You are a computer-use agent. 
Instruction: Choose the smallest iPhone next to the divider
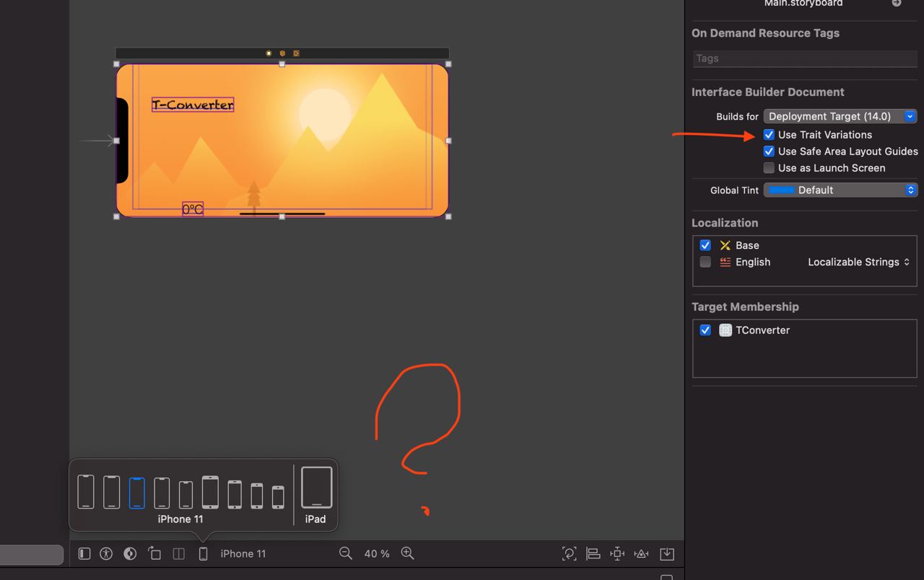pyautogui.click(x=278, y=498)
